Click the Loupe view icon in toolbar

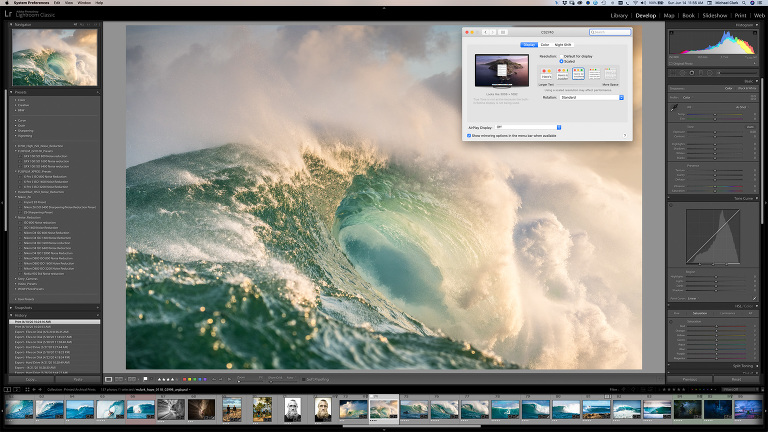coord(108,379)
